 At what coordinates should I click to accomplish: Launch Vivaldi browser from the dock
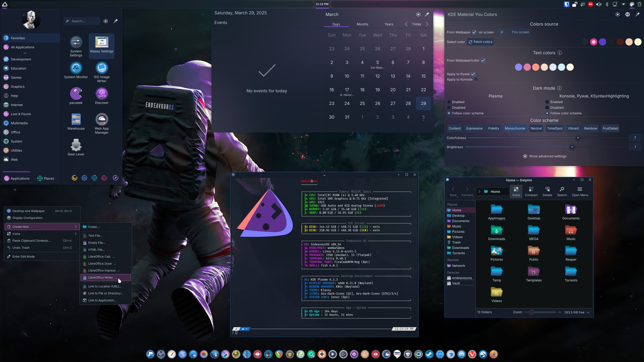point(472,354)
